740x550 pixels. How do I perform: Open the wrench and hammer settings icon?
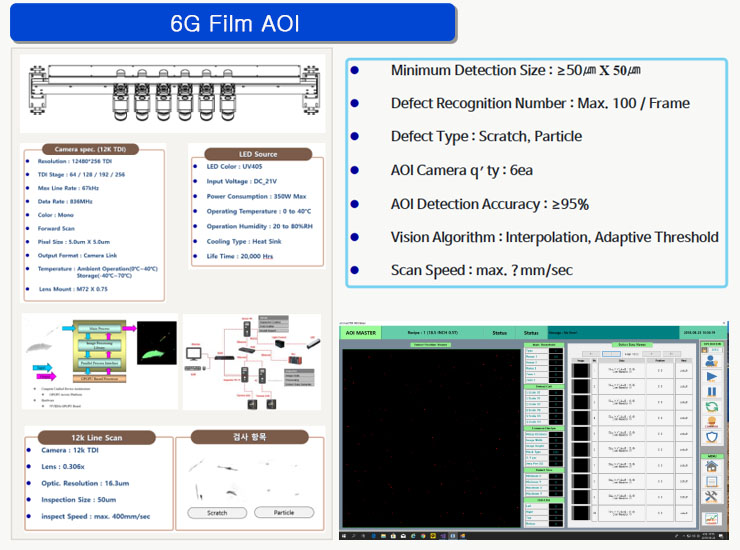tap(712, 496)
